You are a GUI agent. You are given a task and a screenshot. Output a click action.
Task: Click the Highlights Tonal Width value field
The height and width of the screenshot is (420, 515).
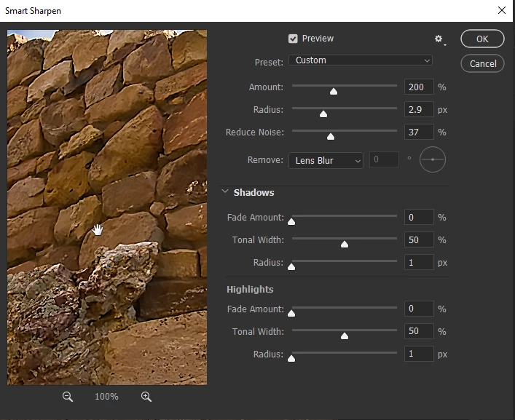(419, 331)
